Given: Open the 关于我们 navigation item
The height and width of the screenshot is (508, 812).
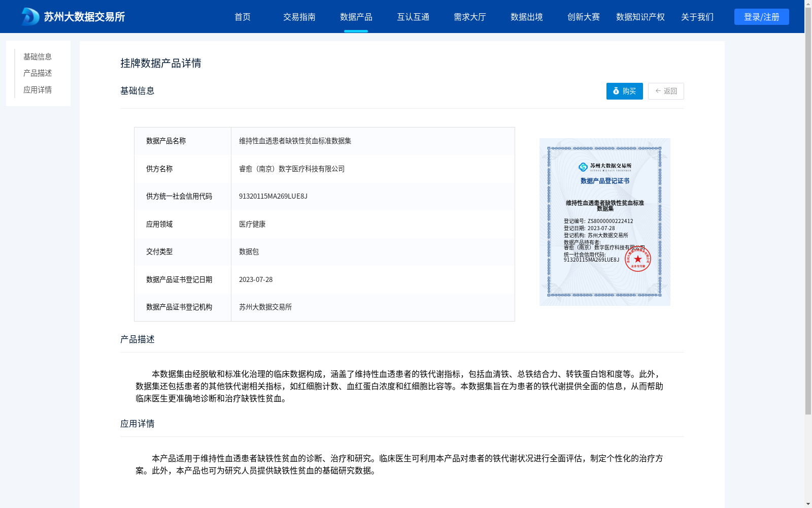Looking at the screenshot, I should point(697,17).
